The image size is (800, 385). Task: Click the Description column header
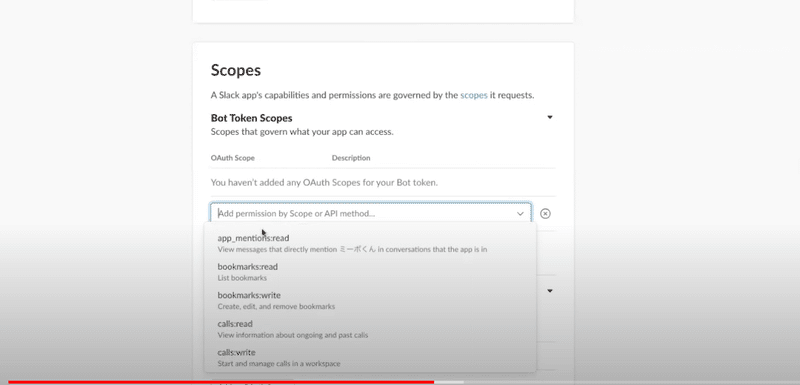pos(351,158)
